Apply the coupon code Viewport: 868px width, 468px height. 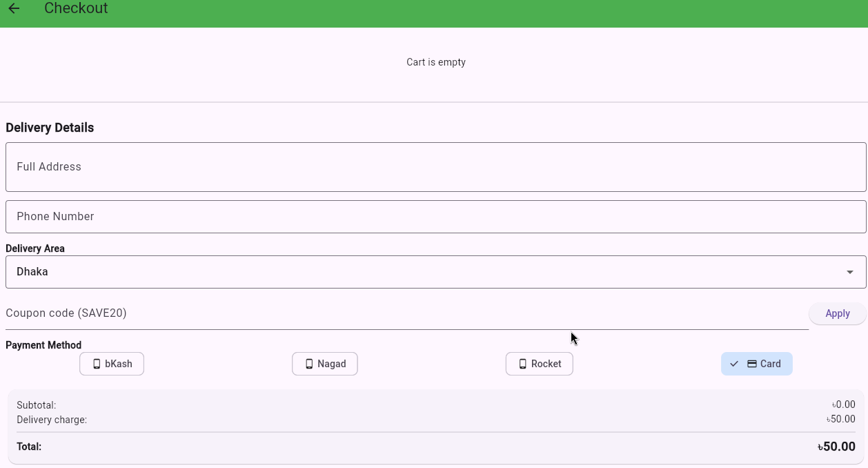coord(838,313)
